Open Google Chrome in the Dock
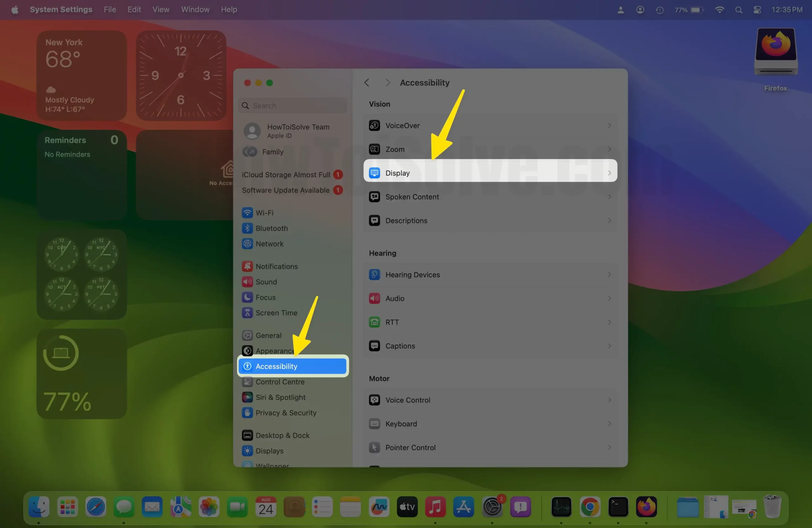The height and width of the screenshot is (528, 812). [x=590, y=506]
